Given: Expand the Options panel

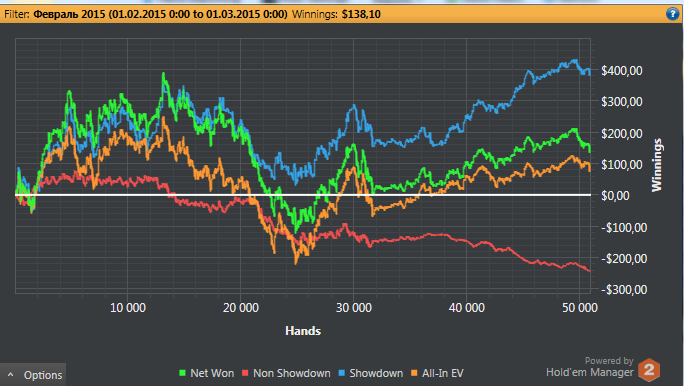Looking at the screenshot, I should (x=33, y=375).
